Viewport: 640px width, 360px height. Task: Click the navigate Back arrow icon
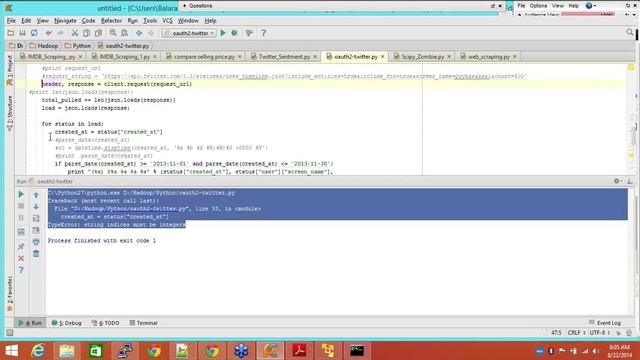[139, 33]
